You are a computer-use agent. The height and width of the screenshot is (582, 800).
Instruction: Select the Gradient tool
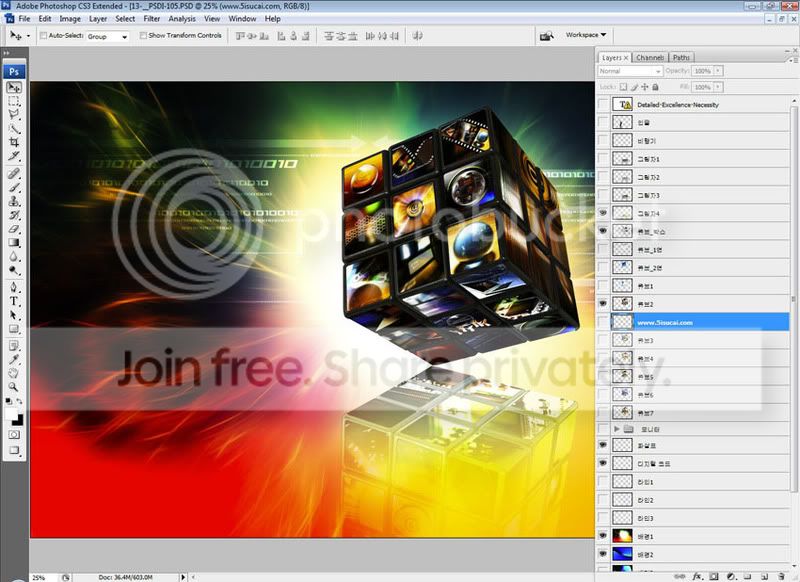click(x=14, y=242)
